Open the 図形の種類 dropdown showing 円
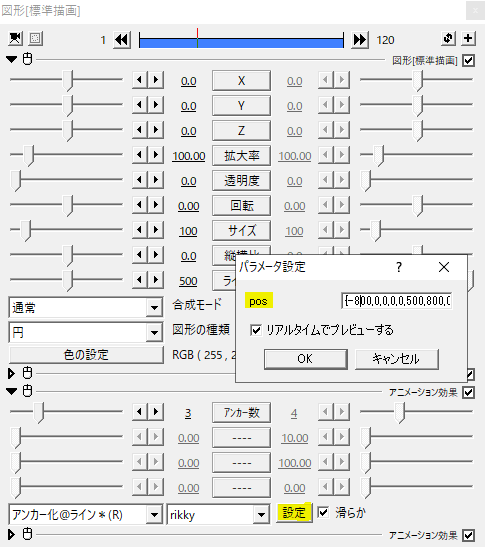 [85, 332]
